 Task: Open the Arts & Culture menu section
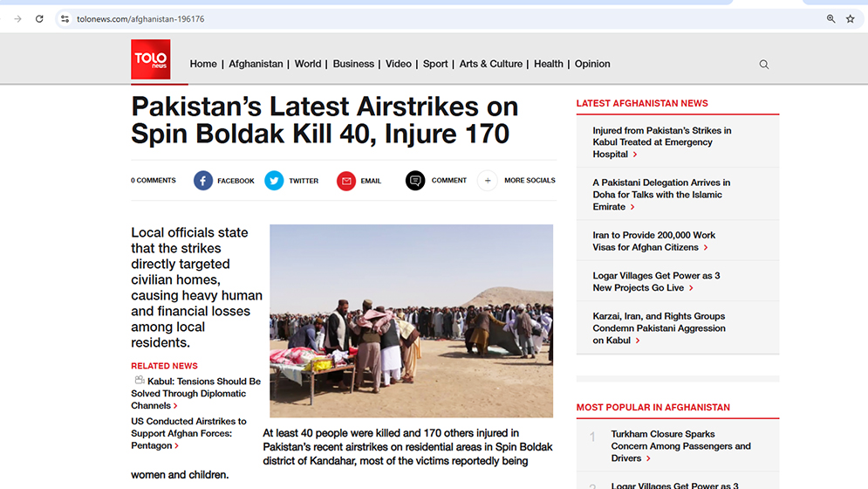click(x=490, y=64)
